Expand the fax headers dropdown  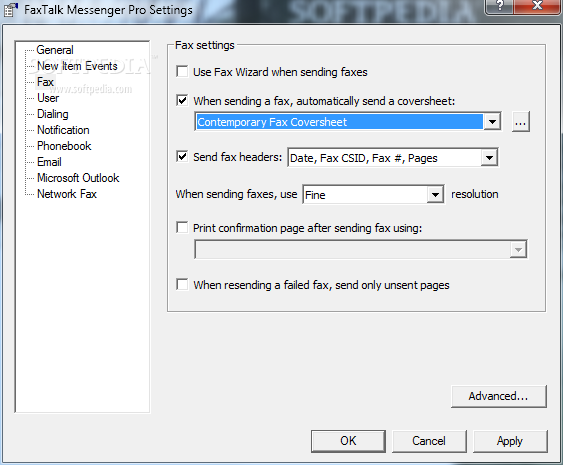click(489, 158)
